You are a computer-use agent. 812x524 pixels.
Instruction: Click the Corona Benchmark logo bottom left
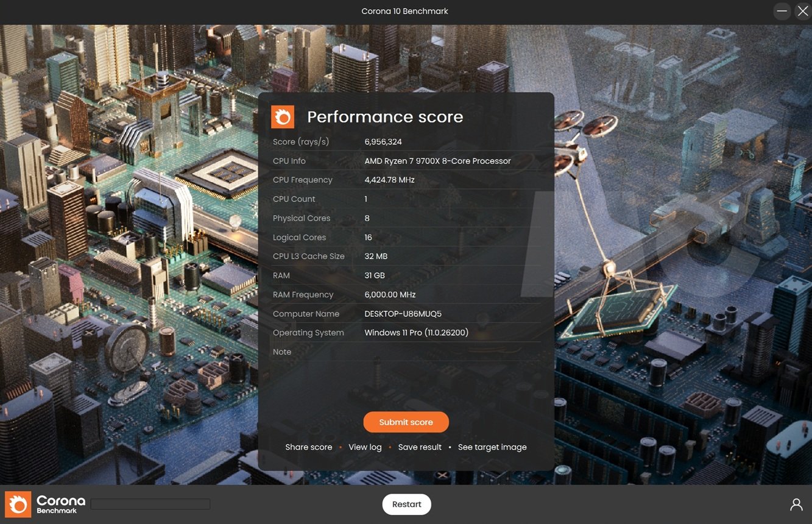coord(46,504)
